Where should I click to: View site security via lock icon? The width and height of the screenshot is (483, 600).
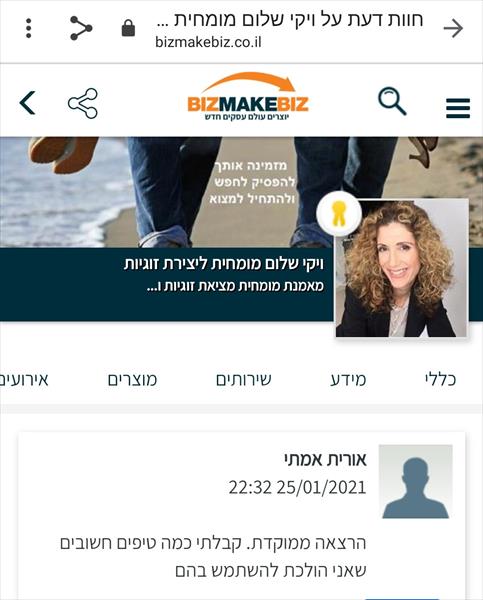coord(128,28)
